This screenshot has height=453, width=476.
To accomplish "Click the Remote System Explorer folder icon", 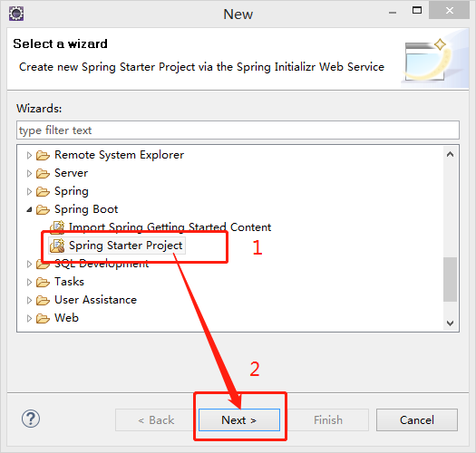I will pyautogui.click(x=43, y=155).
